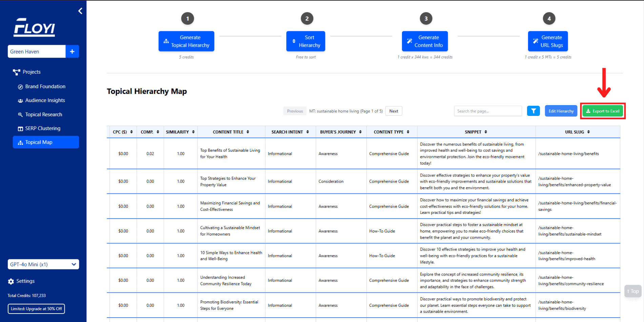Open Settings

point(25,281)
